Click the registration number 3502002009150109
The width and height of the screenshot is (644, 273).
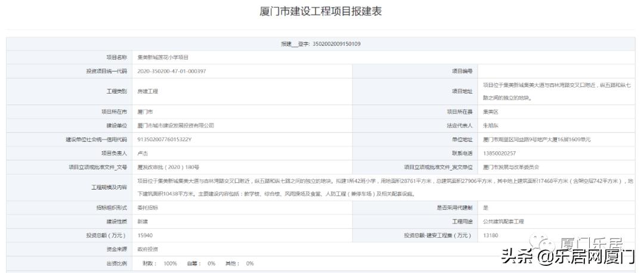click(337, 44)
